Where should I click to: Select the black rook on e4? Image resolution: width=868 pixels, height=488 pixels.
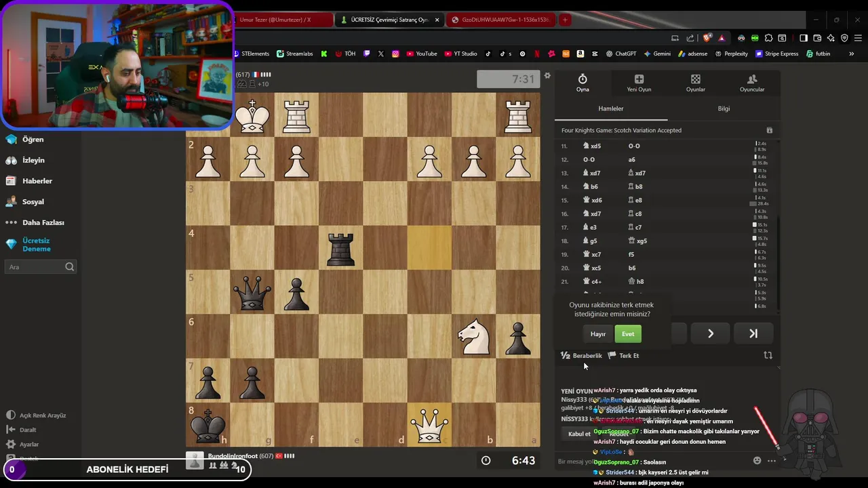(340, 249)
